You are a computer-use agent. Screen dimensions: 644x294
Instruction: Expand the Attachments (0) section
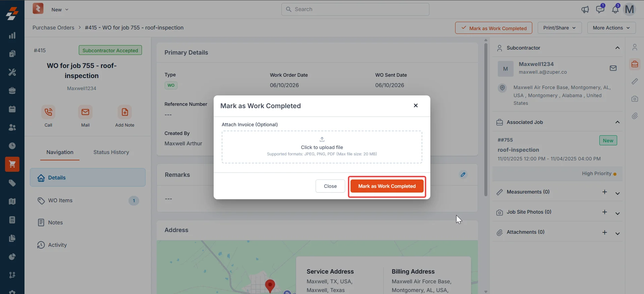[x=618, y=233]
